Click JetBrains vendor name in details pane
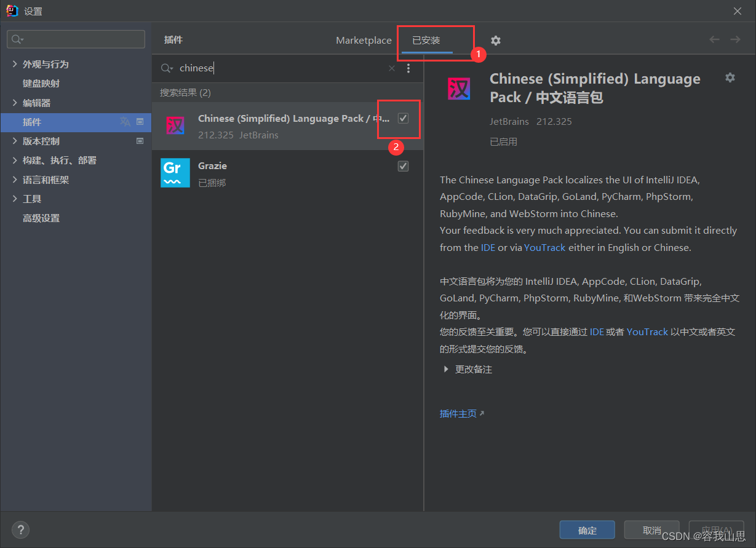The image size is (756, 548). click(509, 121)
